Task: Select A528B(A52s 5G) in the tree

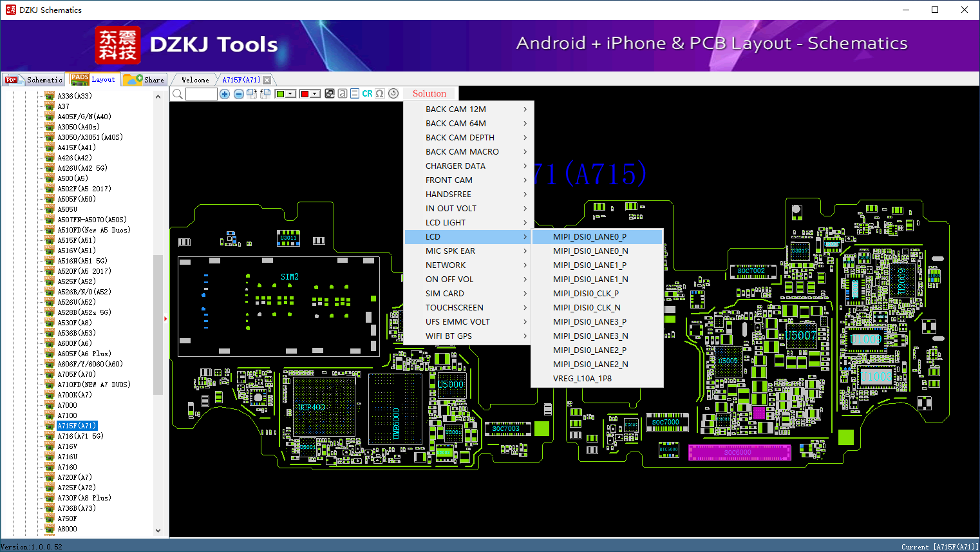Action: (84, 312)
